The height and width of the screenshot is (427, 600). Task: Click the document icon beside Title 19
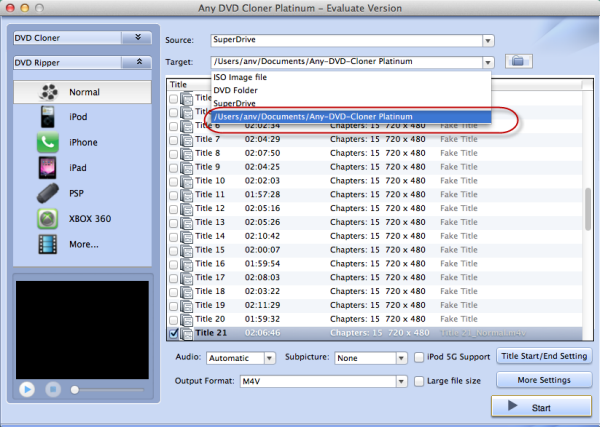point(187,305)
